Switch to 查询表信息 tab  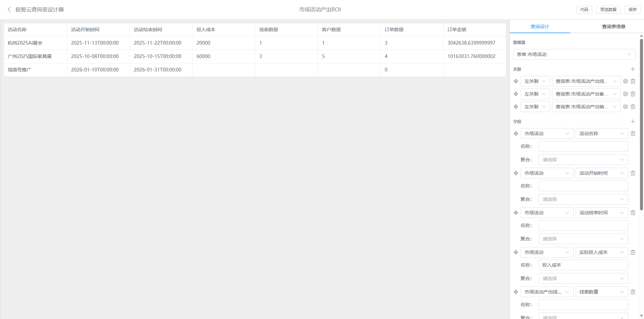click(x=613, y=26)
